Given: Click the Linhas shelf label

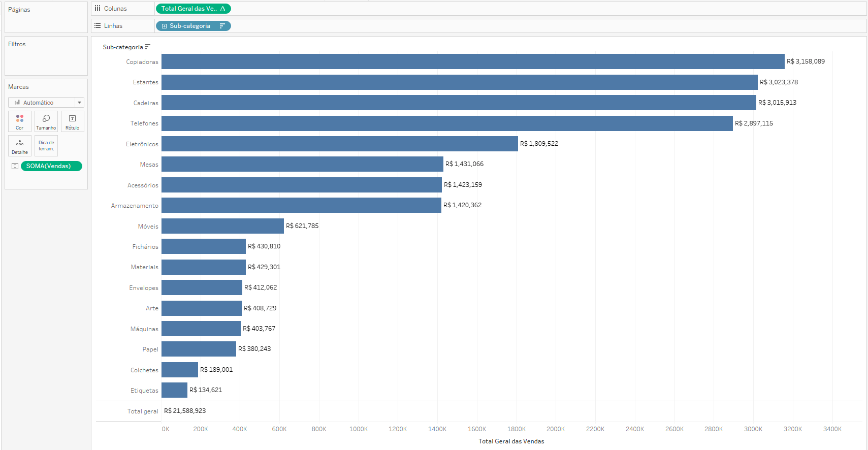Looking at the screenshot, I should click(113, 26).
